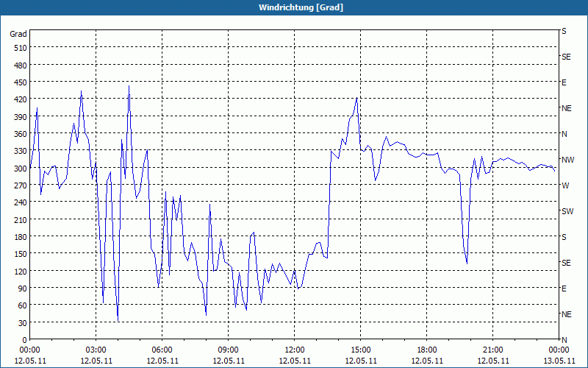588x368 pixels.
Task: Select the SW compass direction label
Action: pos(567,211)
